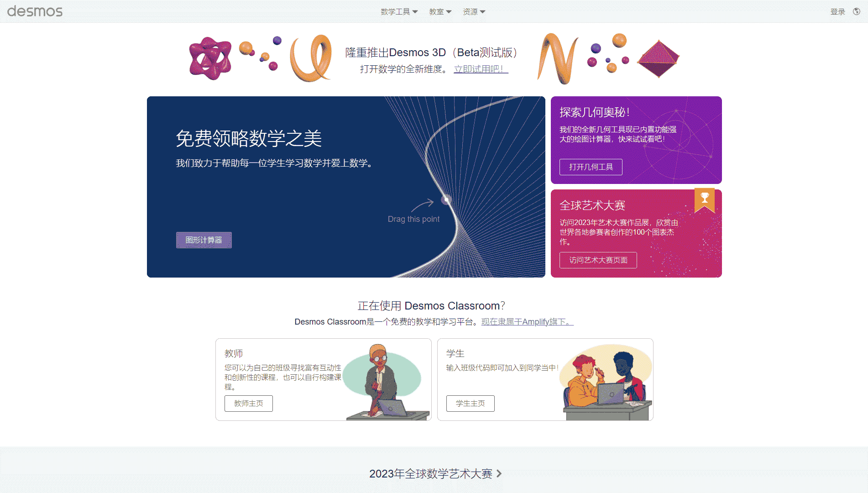
Task: Open the 图形计算器 button
Action: coord(204,240)
